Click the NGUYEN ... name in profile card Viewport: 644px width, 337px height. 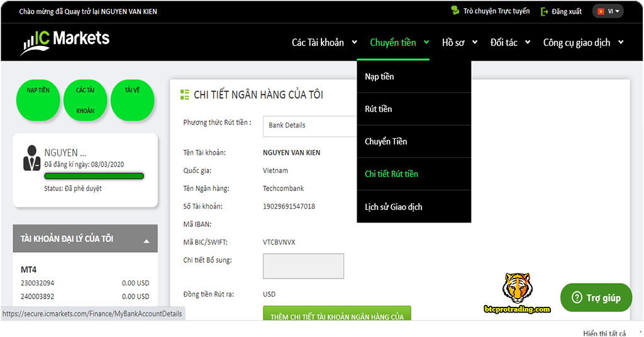point(65,153)
